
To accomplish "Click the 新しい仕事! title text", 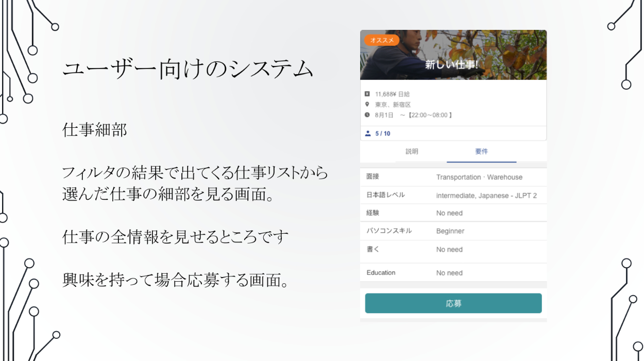I will click(x=452, y=65).
